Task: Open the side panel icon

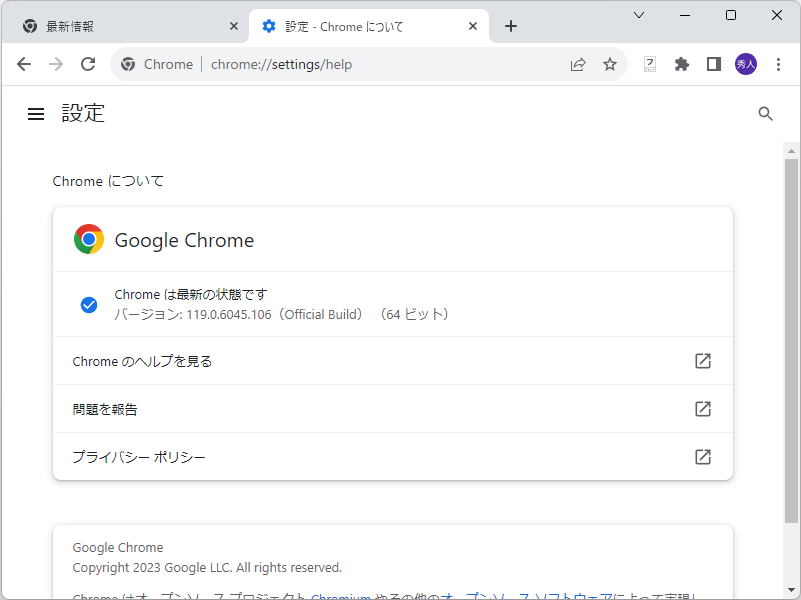Action: pos(713,64)
